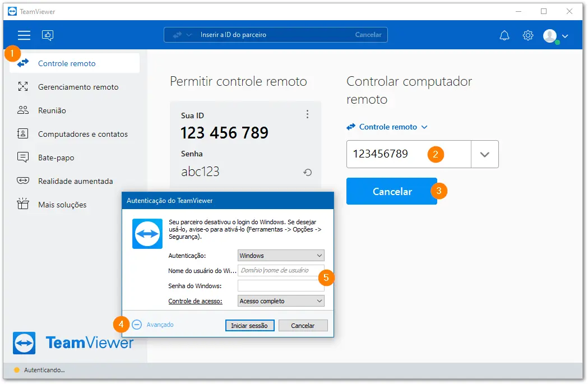The image size is (588, 384).
Task: Open Realidade aumentada in the sidebar
Action: [75, 181]
